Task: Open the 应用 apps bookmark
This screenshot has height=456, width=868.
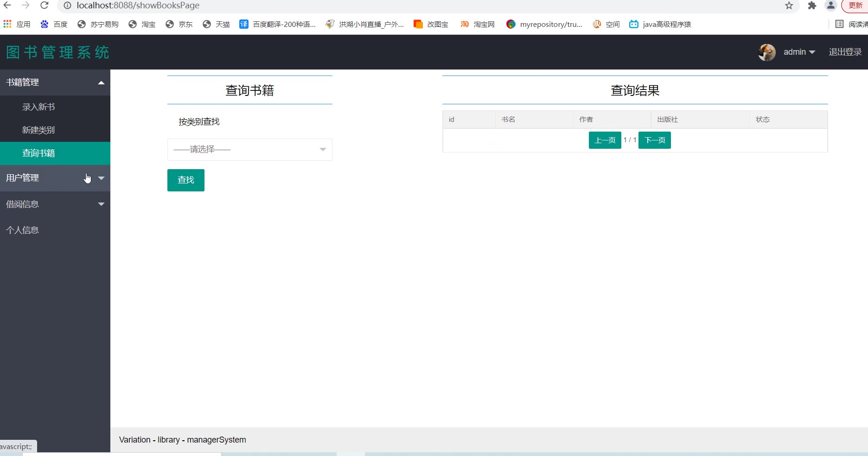Action: (17, 24)
